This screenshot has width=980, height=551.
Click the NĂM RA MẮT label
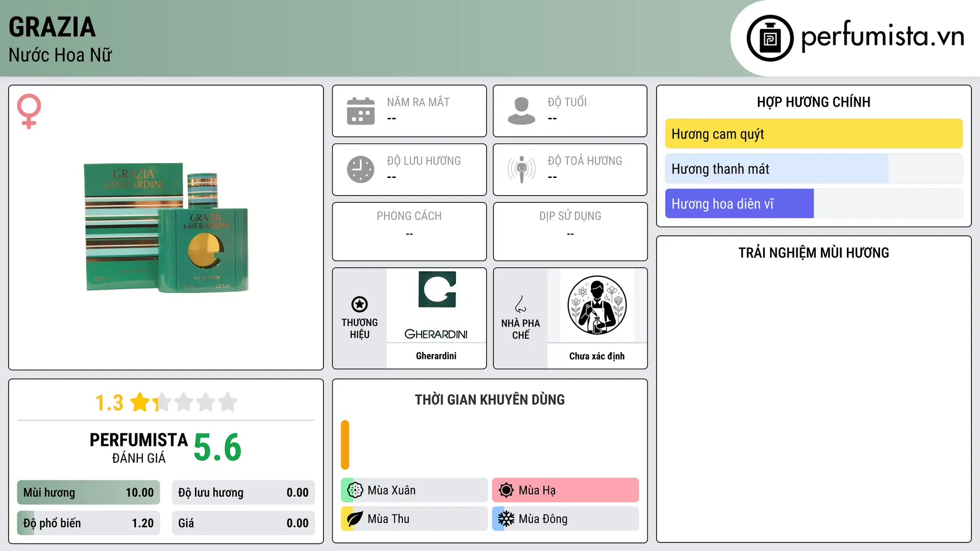click(418, 102)
